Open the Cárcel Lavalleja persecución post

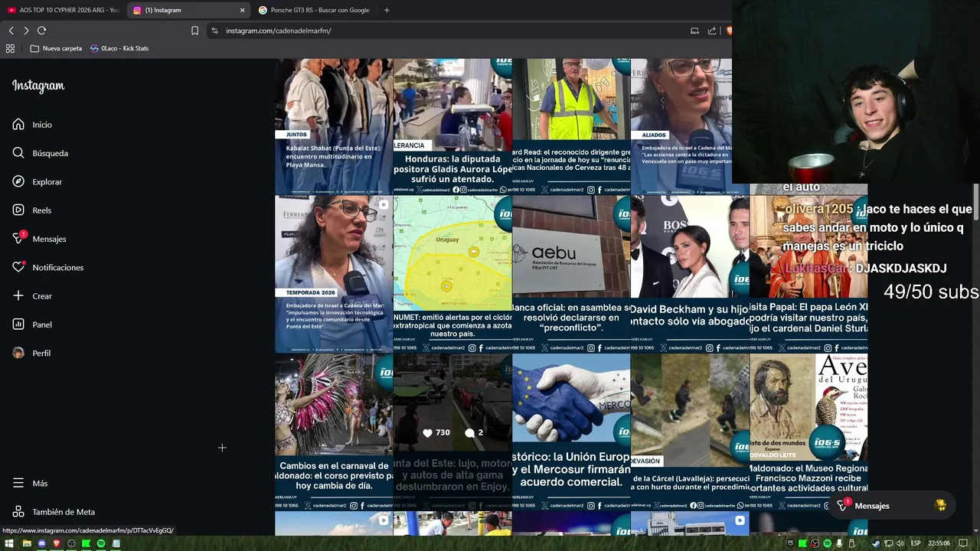(x=690, y=432)
